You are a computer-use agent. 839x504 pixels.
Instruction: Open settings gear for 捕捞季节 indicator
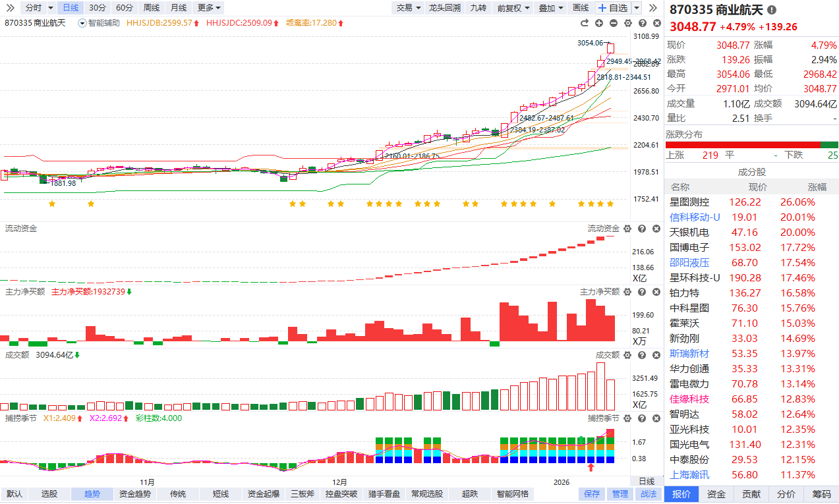click(x=627, y=418)
